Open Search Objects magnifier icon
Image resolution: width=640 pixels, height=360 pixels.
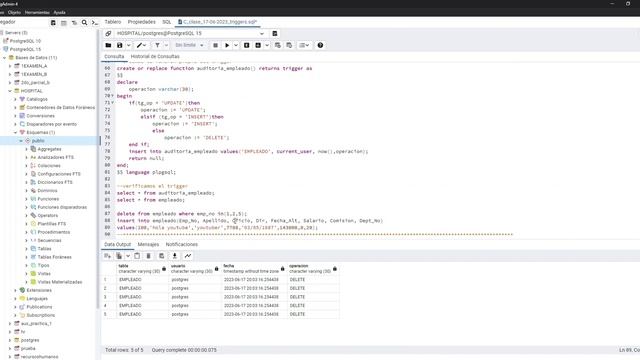(x=84, y=23)
